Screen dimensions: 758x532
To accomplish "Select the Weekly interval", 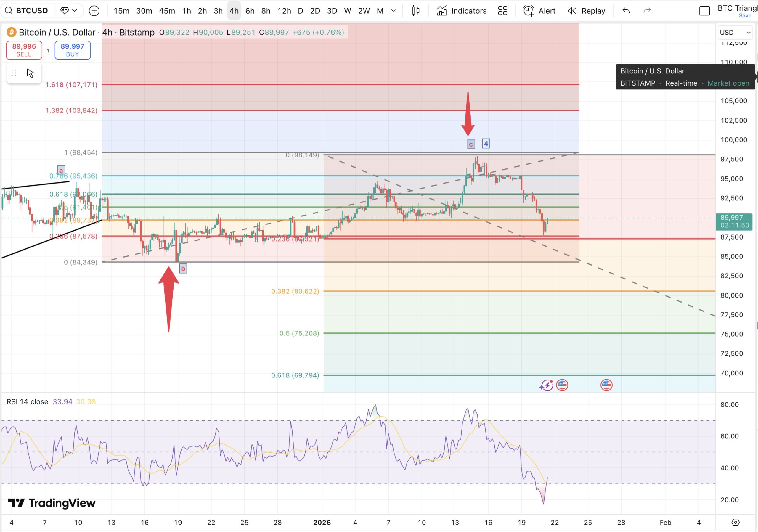I will (x=347, y=11).
